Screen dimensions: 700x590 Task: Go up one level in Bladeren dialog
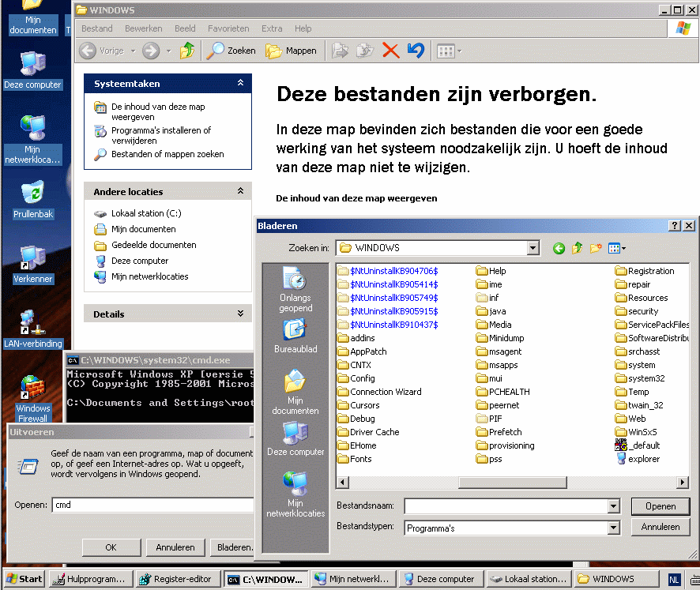(578, 248)
